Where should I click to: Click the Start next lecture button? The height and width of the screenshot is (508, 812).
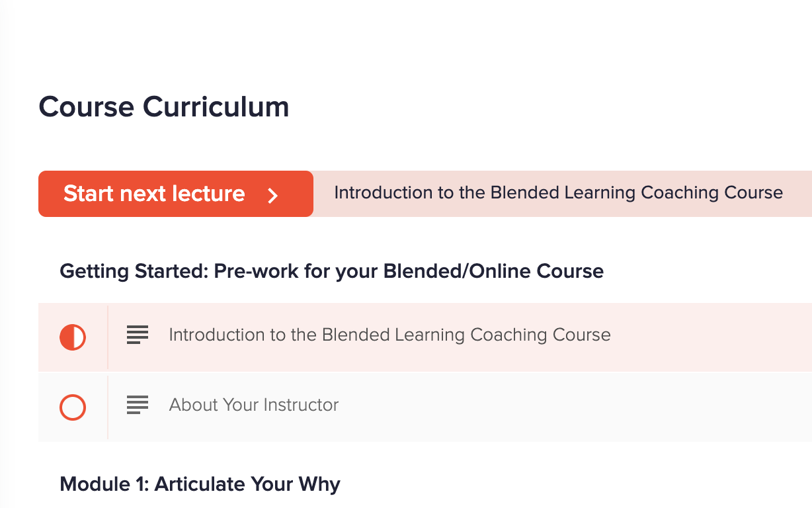coord(175,194)
